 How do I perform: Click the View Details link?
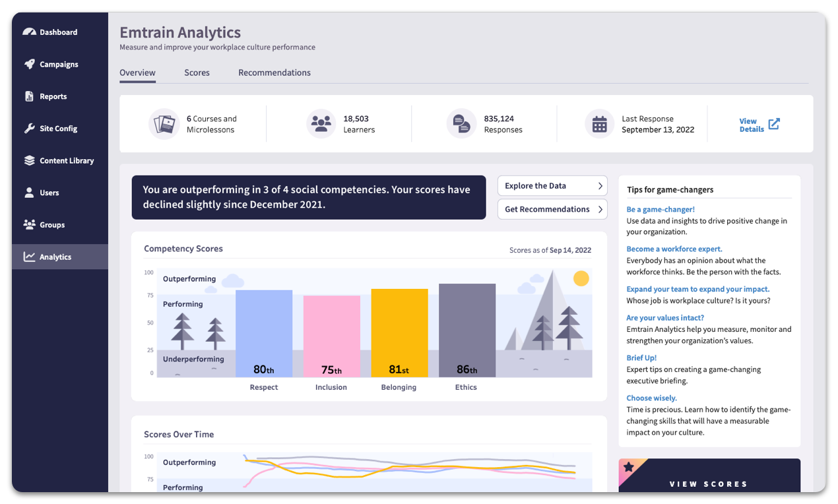click(x=759, y=125)
